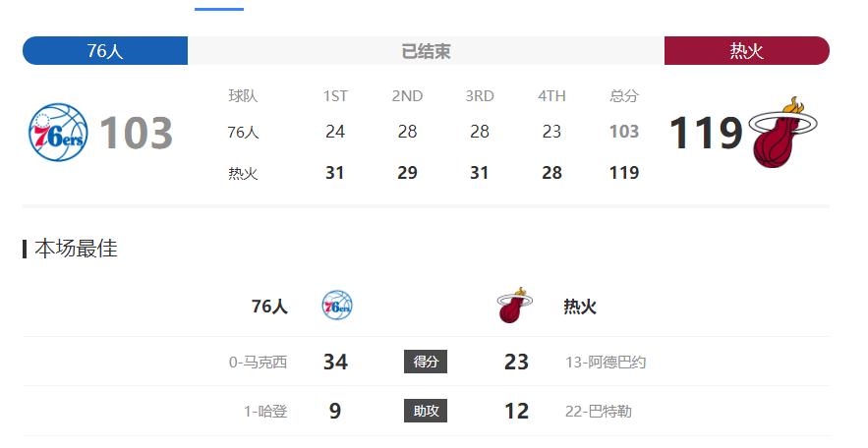This screenshot has height=448, width=868.
Task: Click the 助攻 stat label
Action: [426, 411]
